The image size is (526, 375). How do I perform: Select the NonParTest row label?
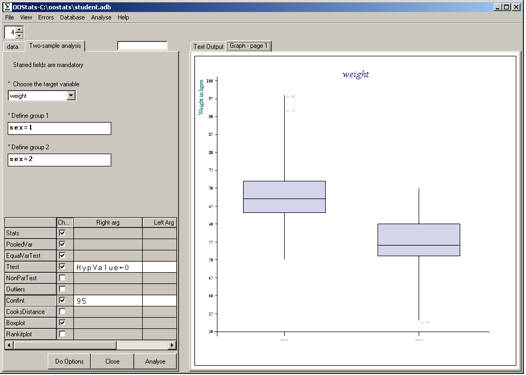[x=30, y=278]
